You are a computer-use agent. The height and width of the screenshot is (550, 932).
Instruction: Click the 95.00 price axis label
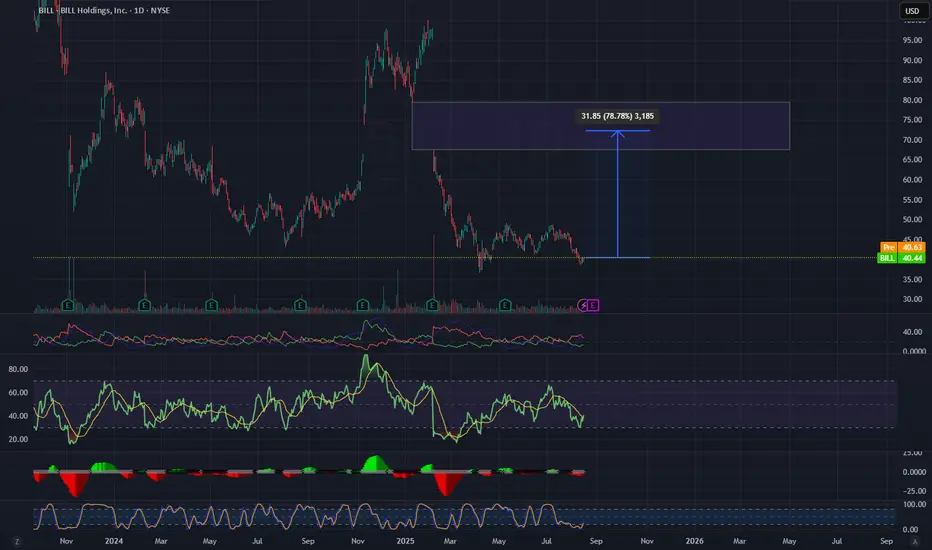912,40
